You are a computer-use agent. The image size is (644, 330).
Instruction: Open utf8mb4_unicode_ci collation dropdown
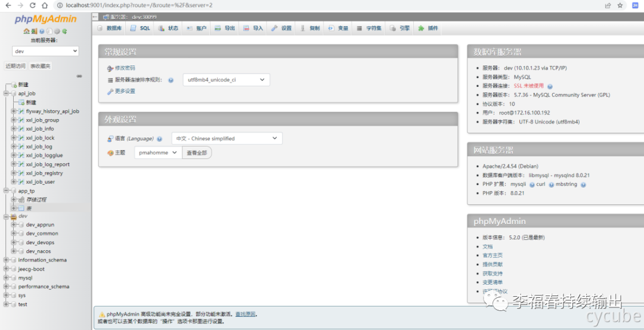227,80
